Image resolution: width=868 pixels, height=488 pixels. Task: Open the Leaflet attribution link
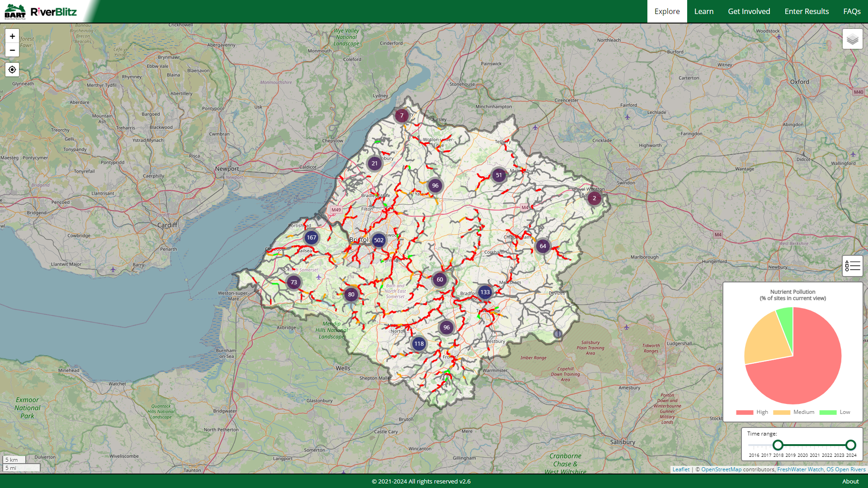click(x=681, y=469)
